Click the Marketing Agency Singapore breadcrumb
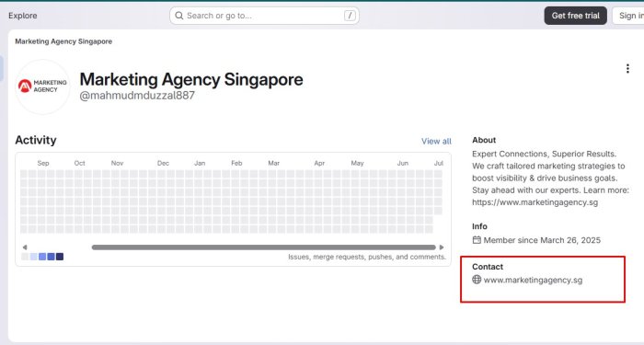The height and width of the screenshot is (345, 644). [63, 41]
